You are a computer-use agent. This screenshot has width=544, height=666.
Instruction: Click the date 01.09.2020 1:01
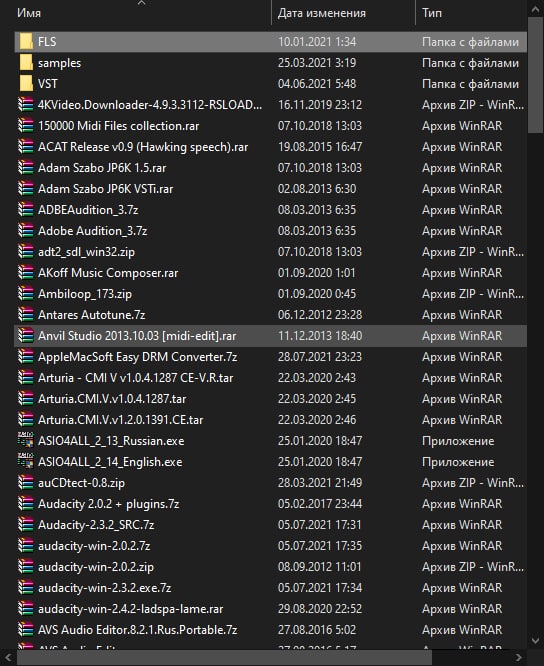click(x=316, y=273)
